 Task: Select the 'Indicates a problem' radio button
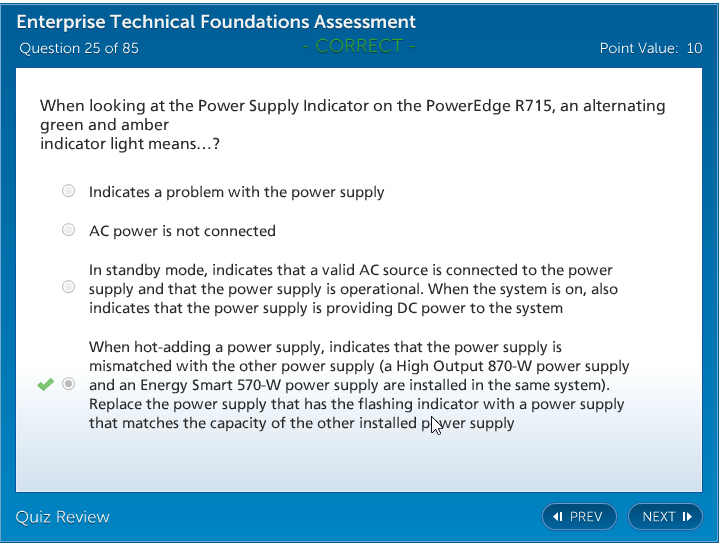(x=68, y=191)
